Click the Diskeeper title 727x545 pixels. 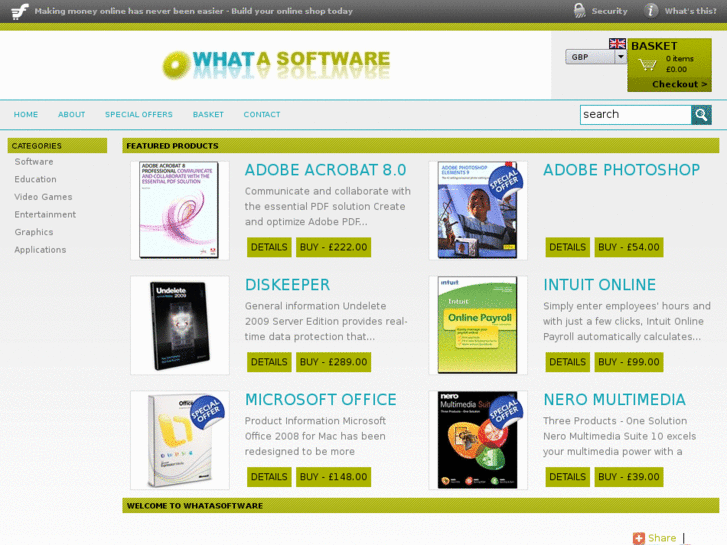[287, 285]
